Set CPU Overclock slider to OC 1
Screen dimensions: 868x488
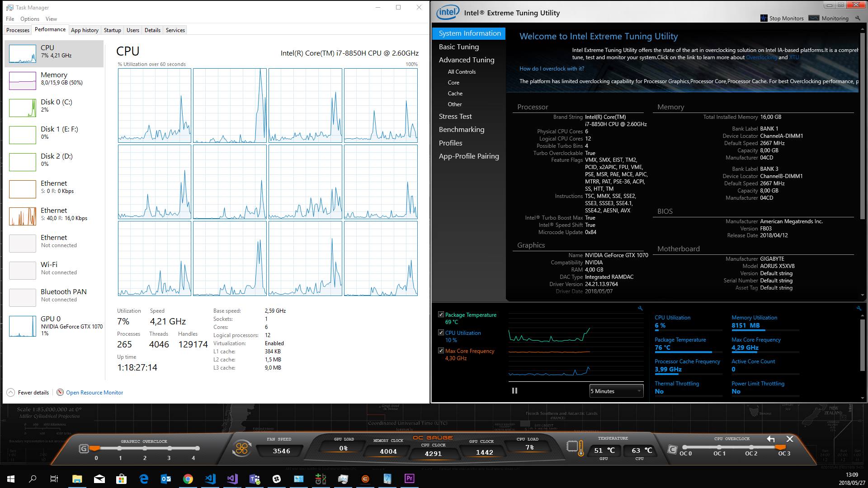coord(719,447)
